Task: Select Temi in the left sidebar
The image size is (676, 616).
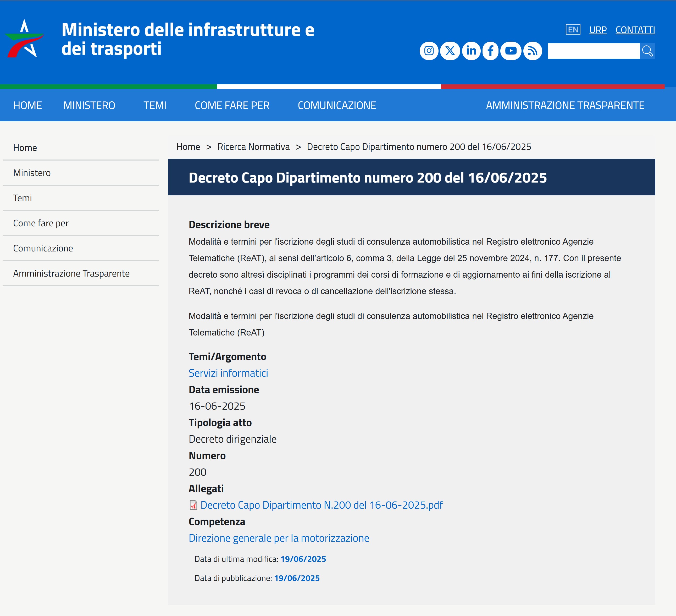Action: 80,198
